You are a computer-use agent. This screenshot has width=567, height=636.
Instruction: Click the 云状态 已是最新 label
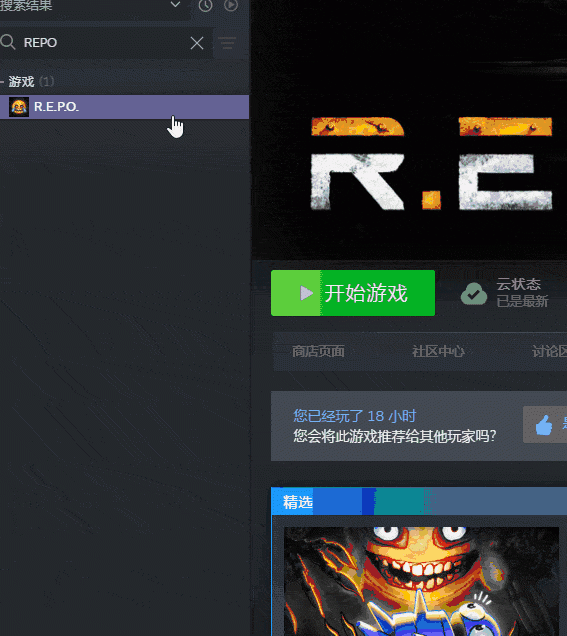522,293
